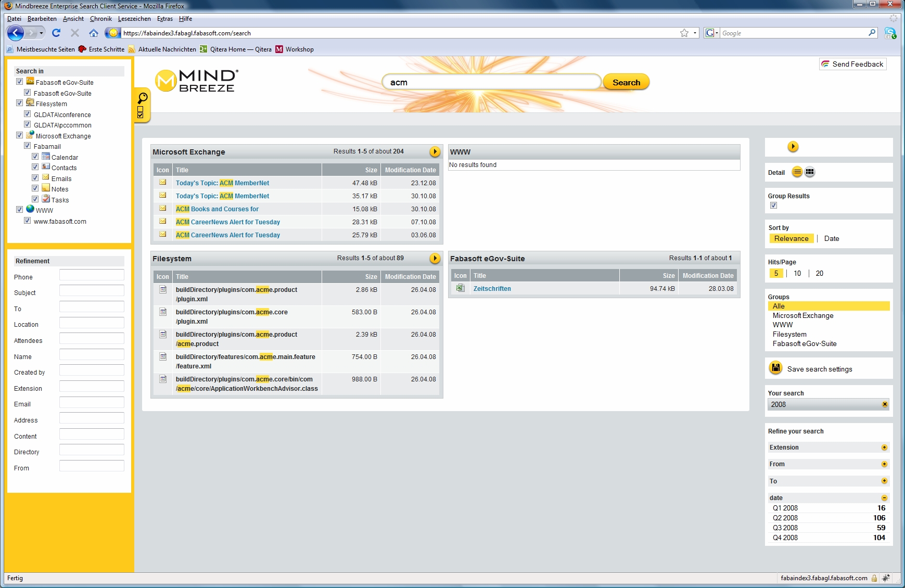Viewport: 905px width, 588px height.
Task: Click the WWW globe icon in tree
Action: coord(30,209)
